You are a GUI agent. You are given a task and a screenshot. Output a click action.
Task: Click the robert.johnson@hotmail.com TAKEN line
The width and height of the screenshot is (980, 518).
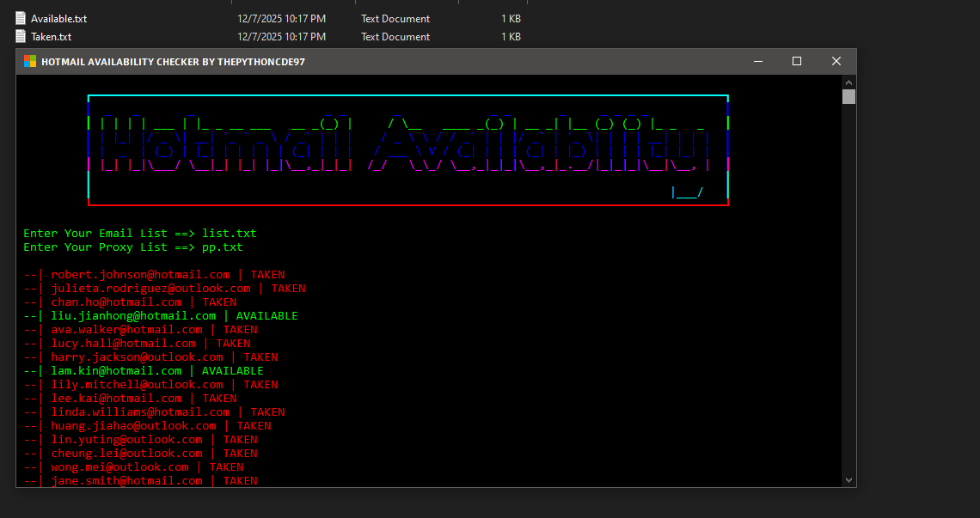155,274
